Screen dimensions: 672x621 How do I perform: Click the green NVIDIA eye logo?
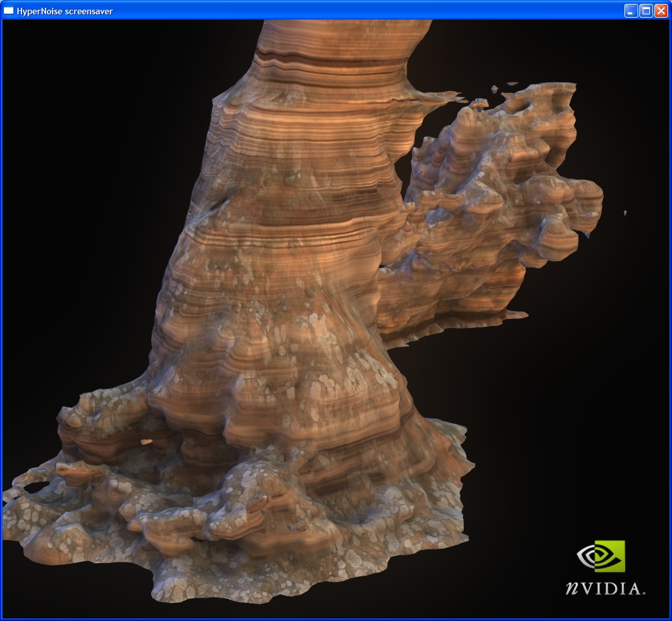[600, 556]
